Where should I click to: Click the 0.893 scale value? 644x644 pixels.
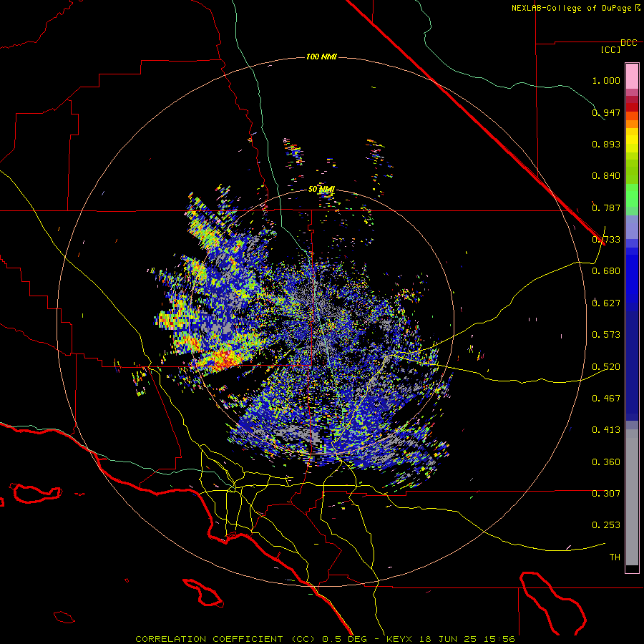pyautogui.click(x=606, y=144)
